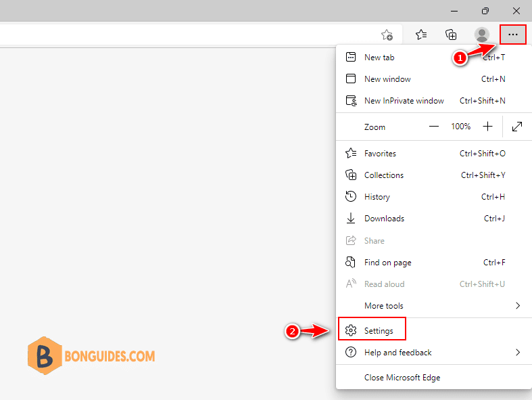This screenshot has height=400, width=532.
Task: Click the Downloads arrow icon
Action: pos(350,218)
